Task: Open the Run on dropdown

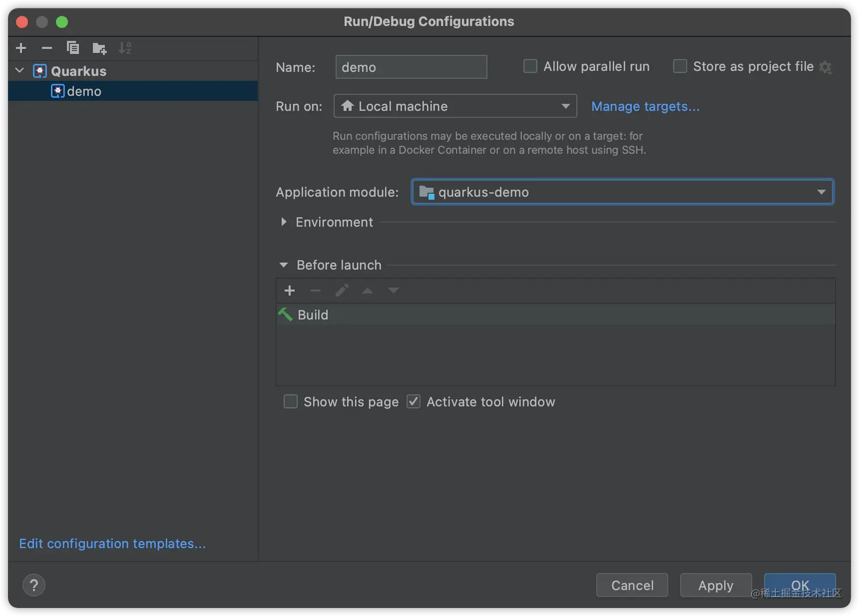Action: 455,106
